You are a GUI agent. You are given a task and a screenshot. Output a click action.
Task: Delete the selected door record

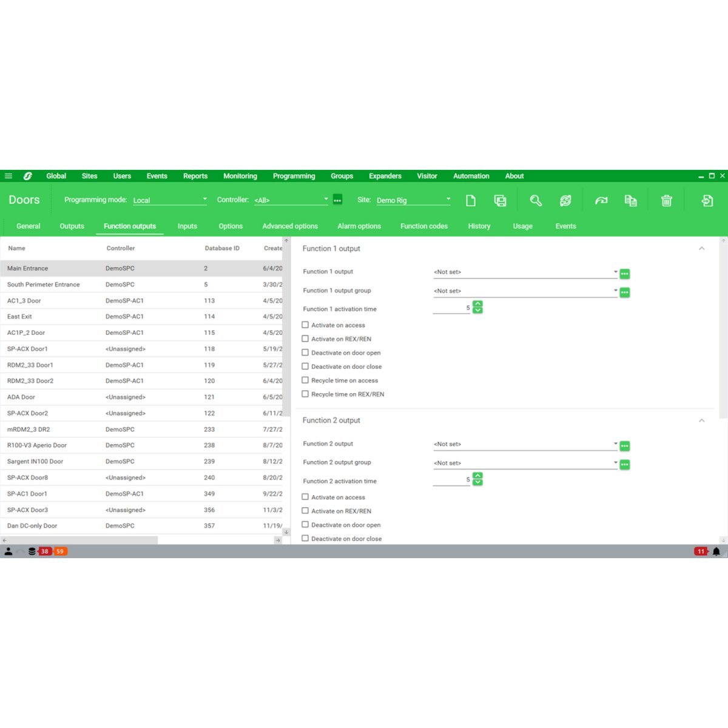(x=667, y=200)
